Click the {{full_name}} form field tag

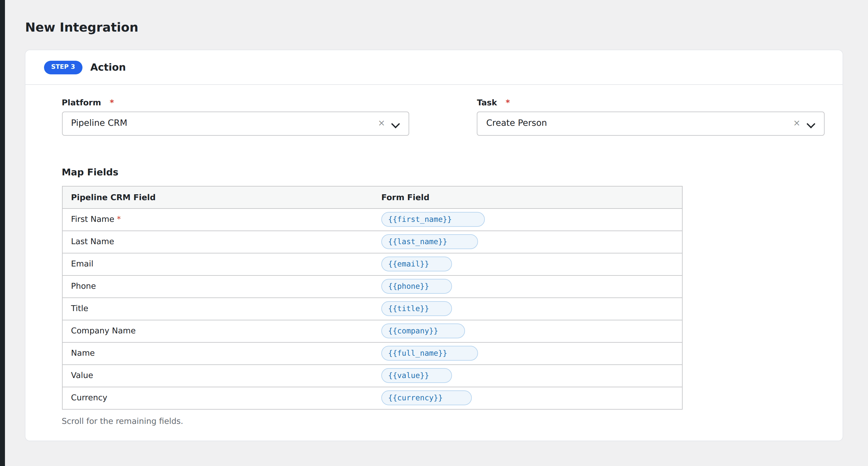(x=429, y=353)
